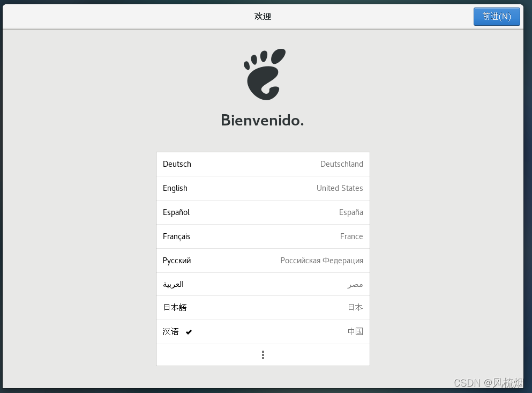The height and width of the screenshot is (393, 532).
Task: Expand more languages with the three-dot icon
Action: click(x=263, y=355)
